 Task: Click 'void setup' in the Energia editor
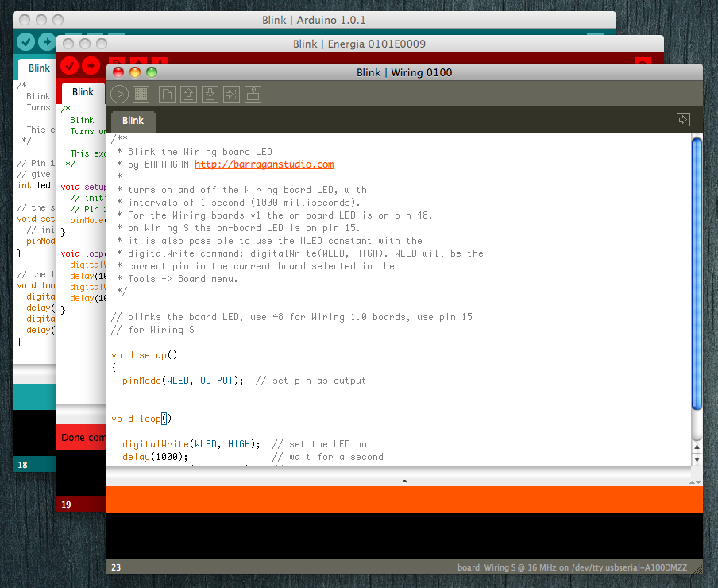83,187
